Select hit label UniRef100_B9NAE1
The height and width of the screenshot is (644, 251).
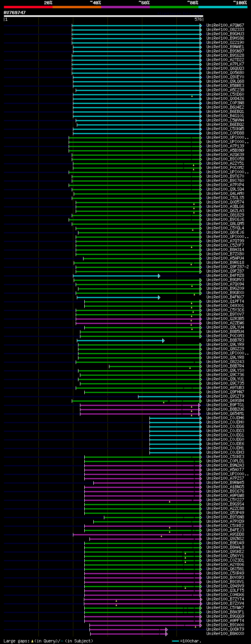point(225,47)
